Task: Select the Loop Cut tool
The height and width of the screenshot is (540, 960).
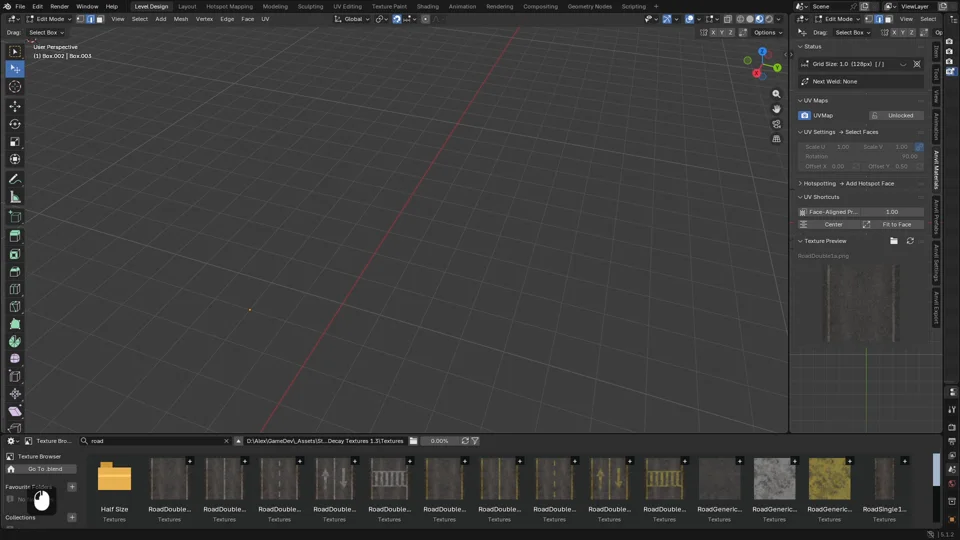Action: point(15,289)
